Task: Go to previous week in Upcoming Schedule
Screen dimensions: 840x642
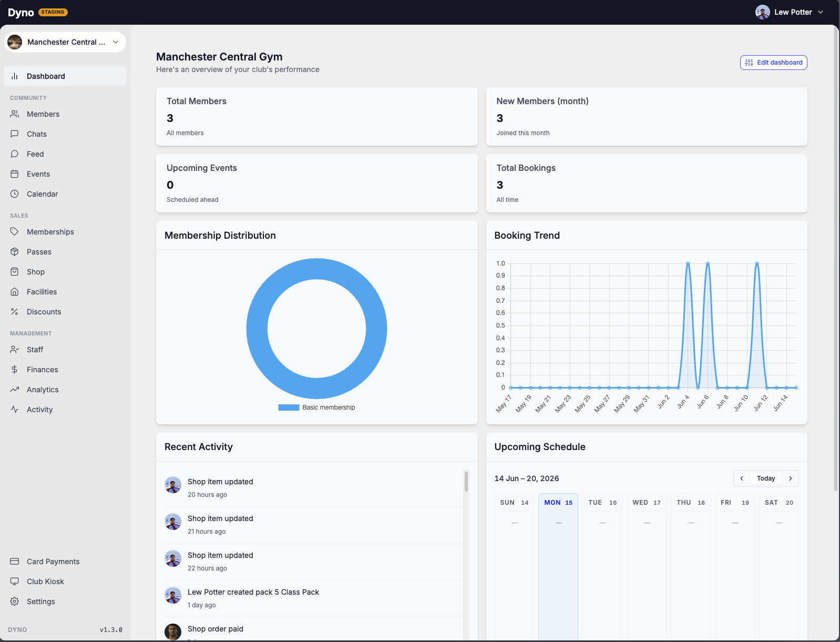Action: 742,478
